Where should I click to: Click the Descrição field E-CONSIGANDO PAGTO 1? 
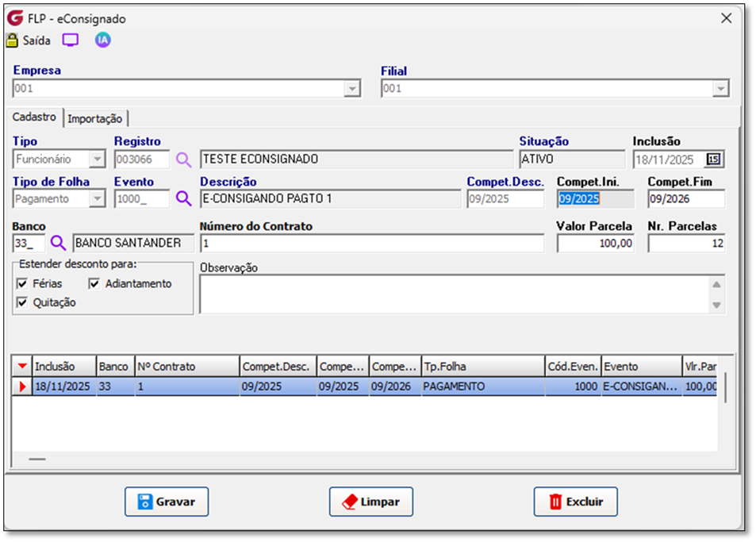pos(331,198)
